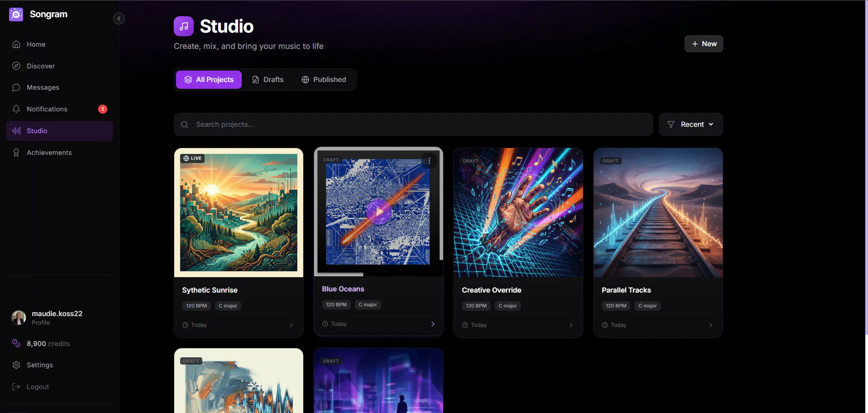
Task: Click the clock icon on Sythetic Sunrise card
Action: (x=186, y=325)
